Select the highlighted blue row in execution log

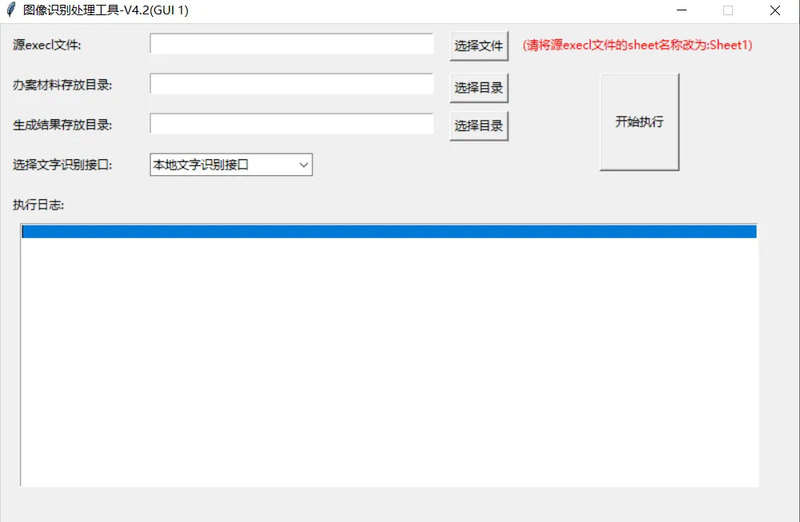point(389,232)
